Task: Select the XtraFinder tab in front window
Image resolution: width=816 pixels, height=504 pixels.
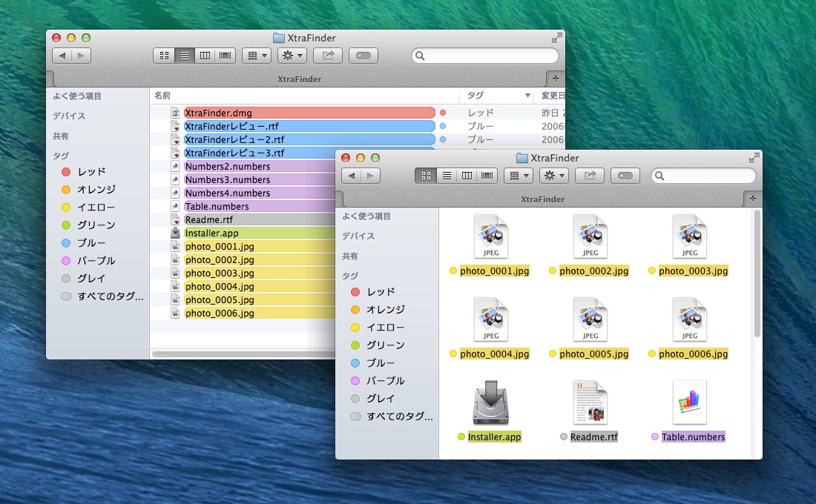Action: pos(543,199)
